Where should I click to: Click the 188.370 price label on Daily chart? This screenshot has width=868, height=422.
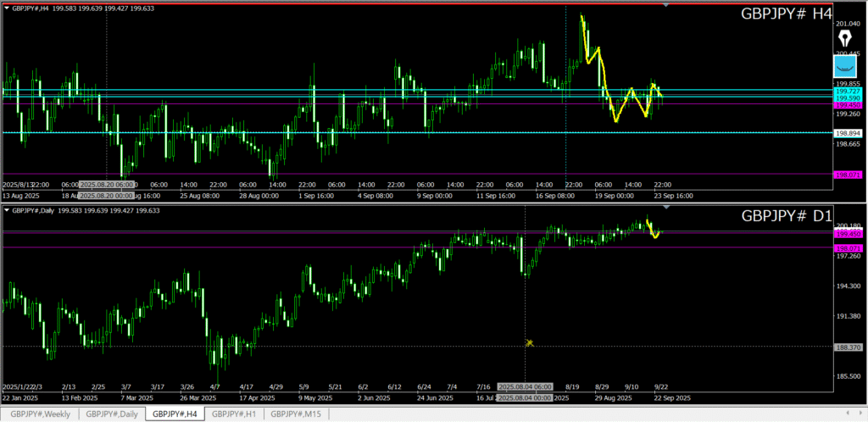[849, 347]
